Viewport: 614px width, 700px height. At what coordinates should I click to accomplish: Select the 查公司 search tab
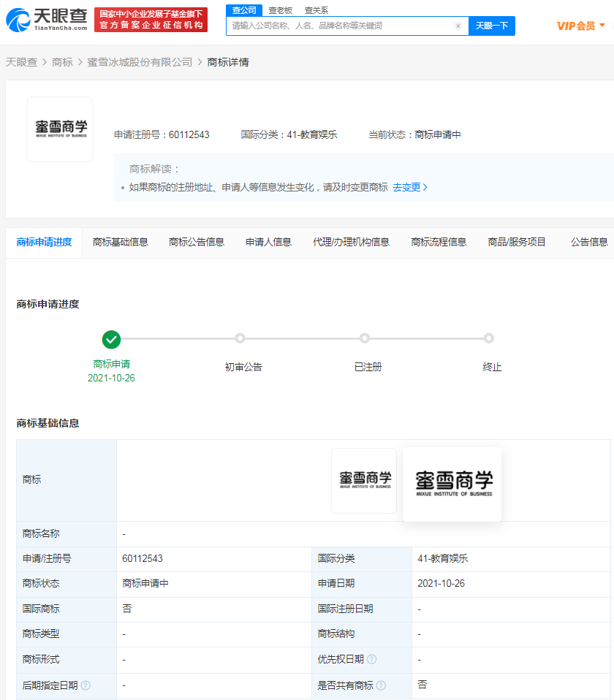[244, 10]
